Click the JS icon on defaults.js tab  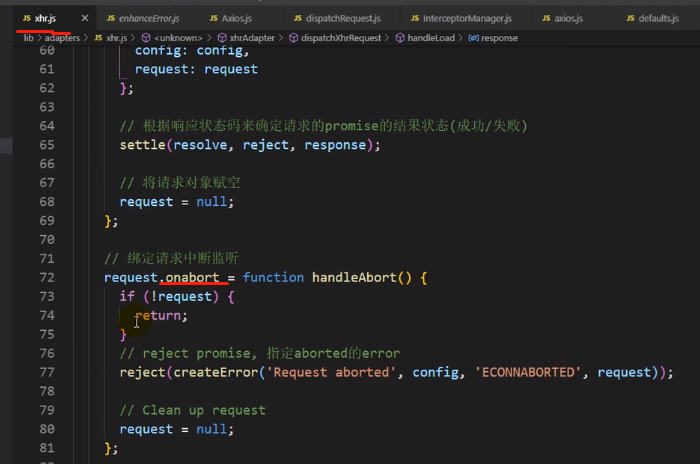630,18
